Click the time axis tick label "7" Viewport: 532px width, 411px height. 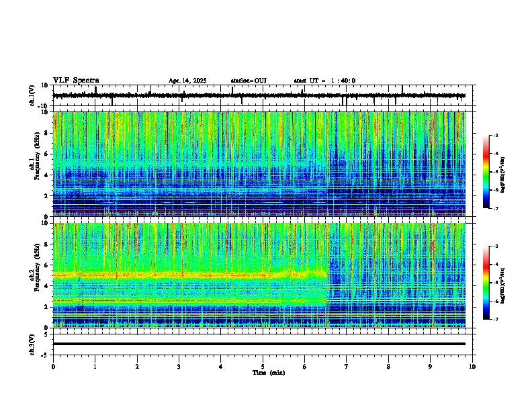pyautogui.click(x=347, y=367)
